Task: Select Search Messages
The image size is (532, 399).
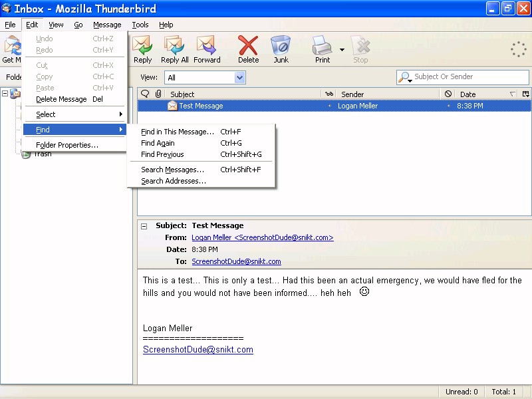Action: [x=201, y=170]
